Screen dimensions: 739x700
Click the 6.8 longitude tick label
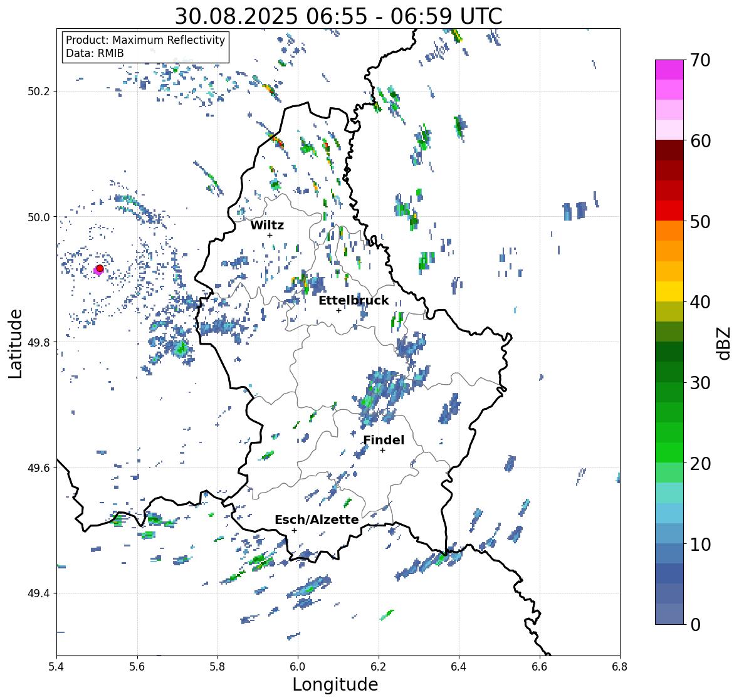point(620,667)
